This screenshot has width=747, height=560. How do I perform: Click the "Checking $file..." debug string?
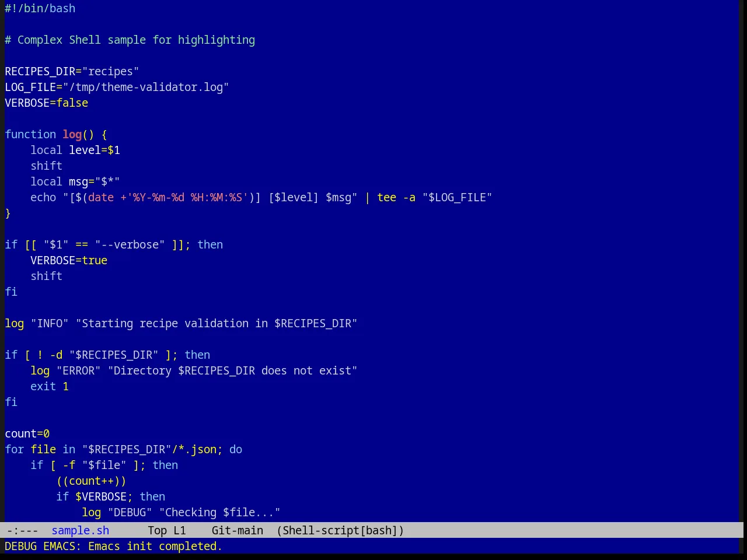coord(220,512)
